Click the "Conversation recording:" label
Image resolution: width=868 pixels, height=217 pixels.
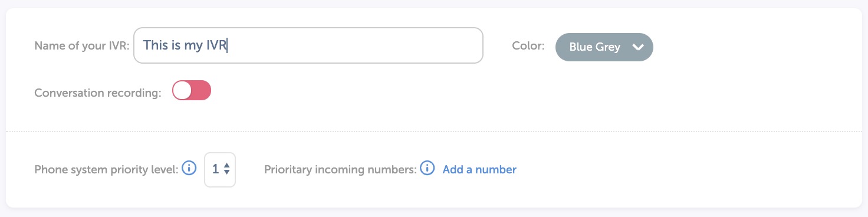coord(98,93)
